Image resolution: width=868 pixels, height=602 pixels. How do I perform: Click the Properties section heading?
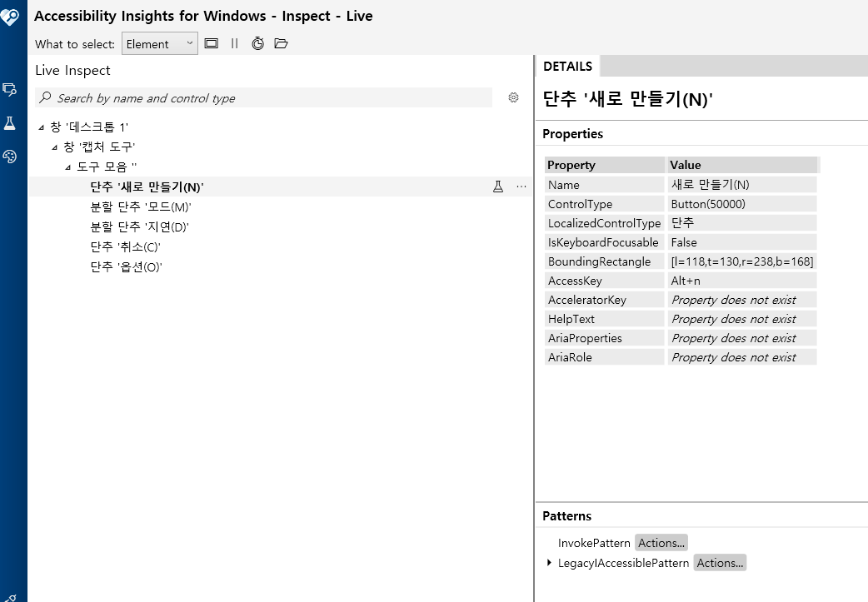click(573, 134)
